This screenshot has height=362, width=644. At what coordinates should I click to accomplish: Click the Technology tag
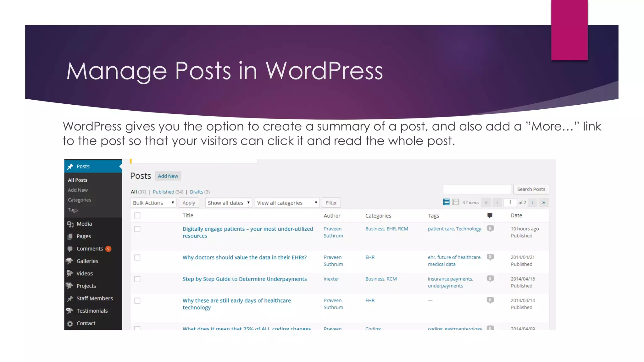coord(469,229)
